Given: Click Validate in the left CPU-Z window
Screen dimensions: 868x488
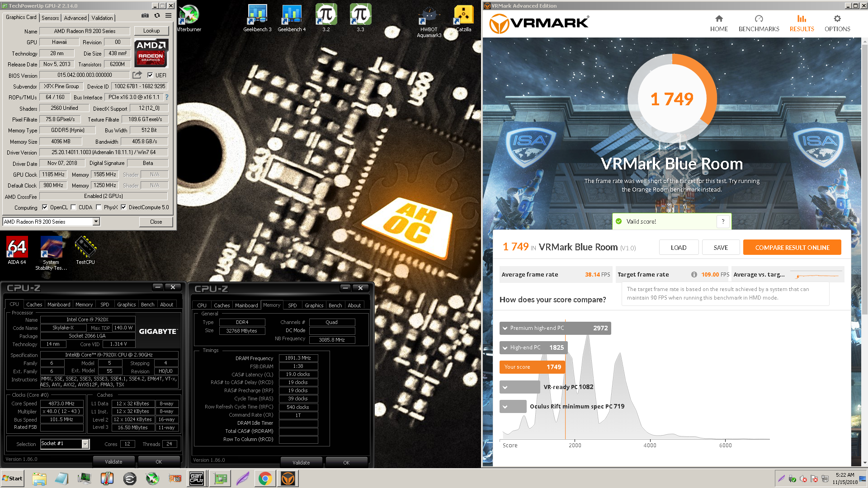Looking at the screenshot, I should point(113,462).
